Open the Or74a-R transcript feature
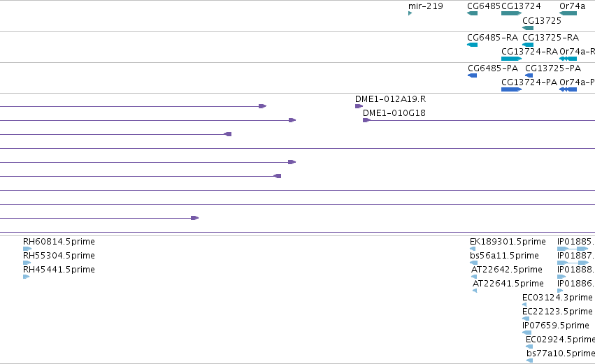This screenshot has width=595, height=364. (568, 59)
